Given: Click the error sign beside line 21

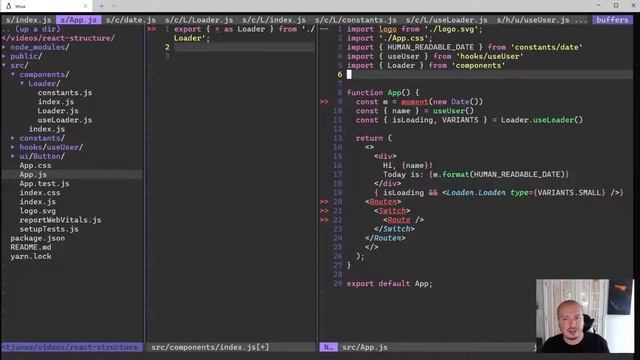Looking at the screenshot, I should pos(324,211).
